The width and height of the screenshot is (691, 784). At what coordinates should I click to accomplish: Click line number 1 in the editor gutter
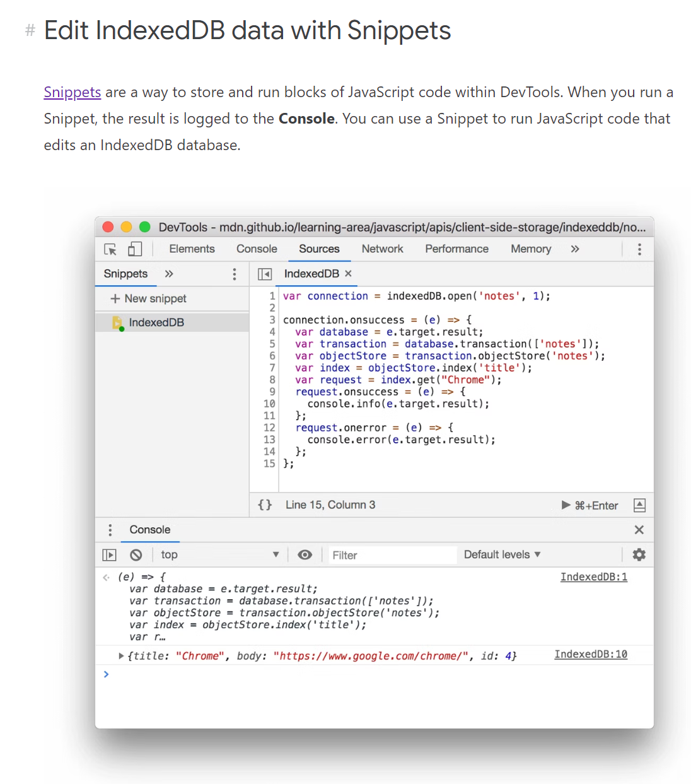pos(272,296)
